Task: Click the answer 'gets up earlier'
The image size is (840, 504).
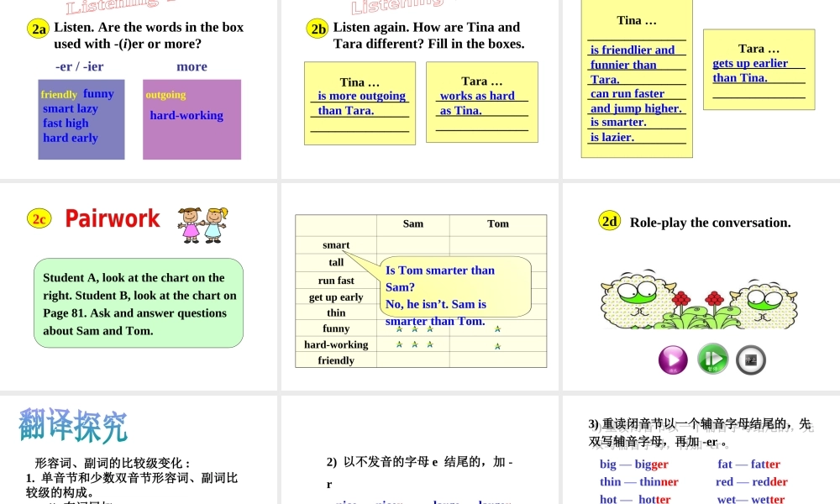Action: pos(750,63)
